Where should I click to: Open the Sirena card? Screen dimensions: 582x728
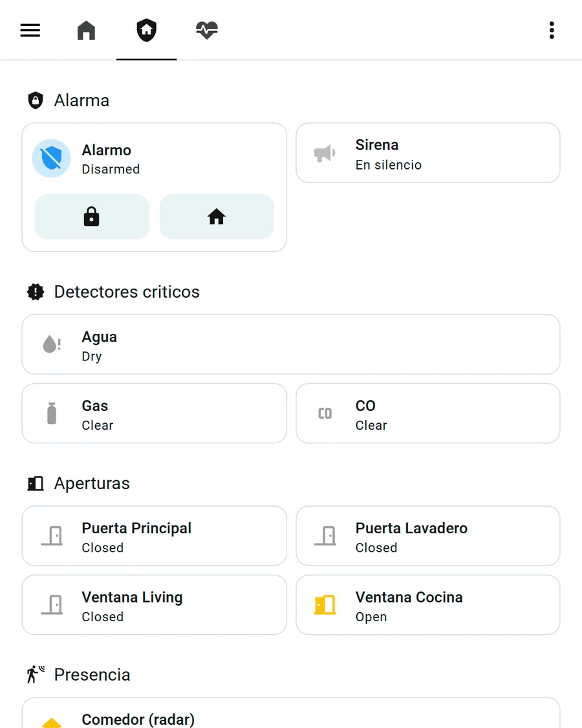pyautogui.click(x=428, y=153)
